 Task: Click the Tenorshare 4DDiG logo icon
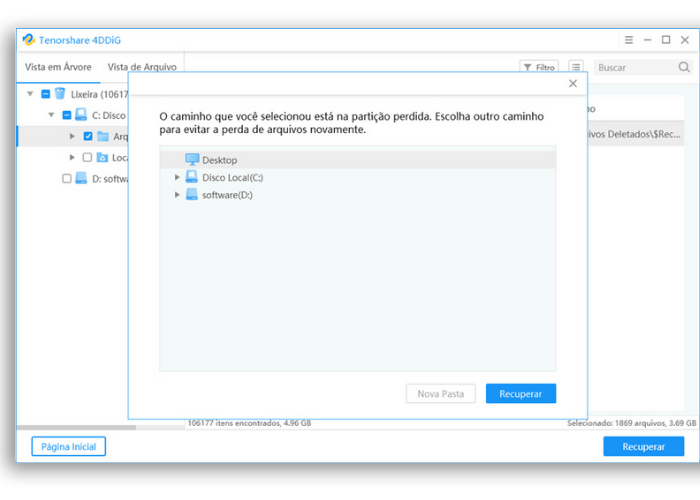29,40
